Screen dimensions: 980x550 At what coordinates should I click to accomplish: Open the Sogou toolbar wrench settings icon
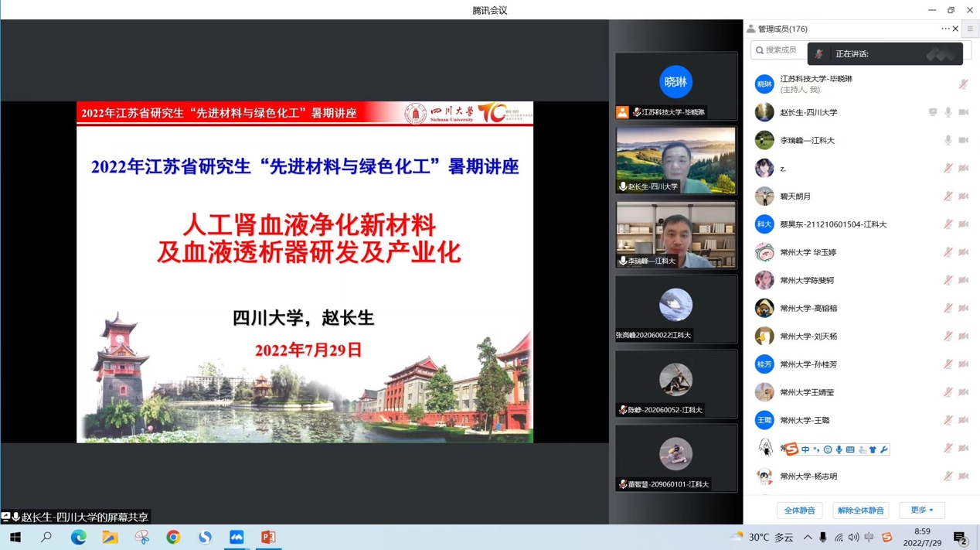[884, 449]
